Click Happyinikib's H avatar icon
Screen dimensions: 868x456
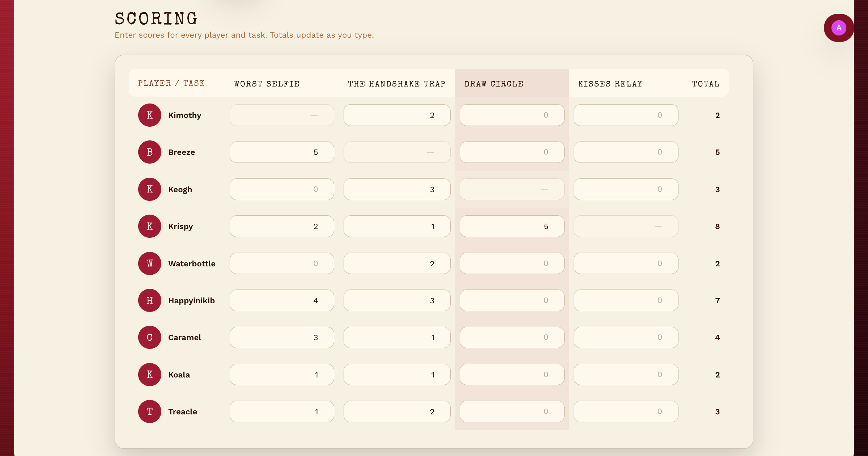tap(149, 300)
